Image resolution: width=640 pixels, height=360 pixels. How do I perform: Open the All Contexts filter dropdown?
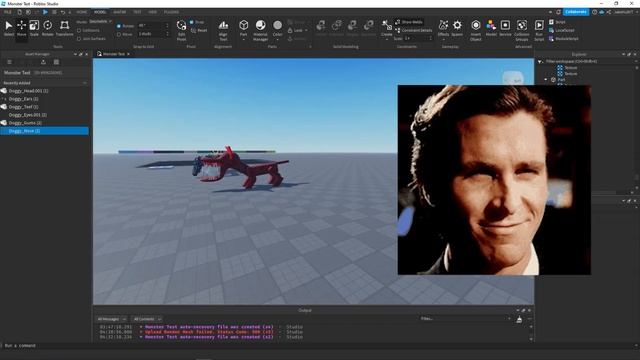coord(147,319)
